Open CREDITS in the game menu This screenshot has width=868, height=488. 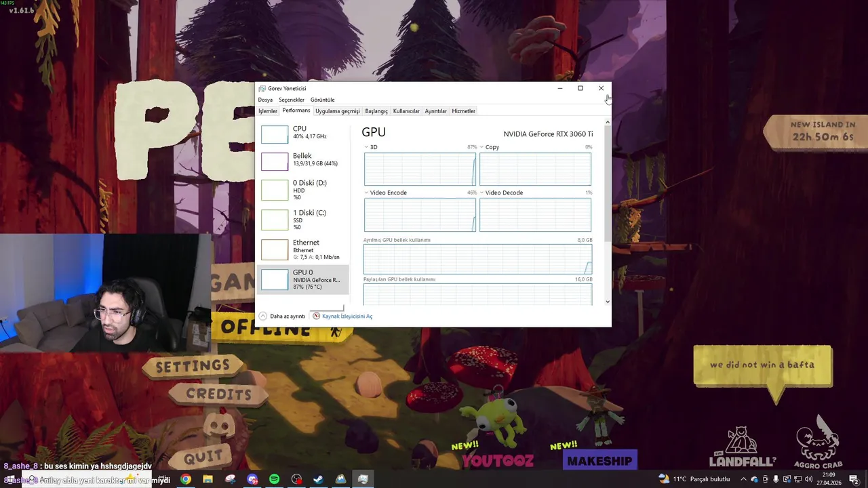218,394
